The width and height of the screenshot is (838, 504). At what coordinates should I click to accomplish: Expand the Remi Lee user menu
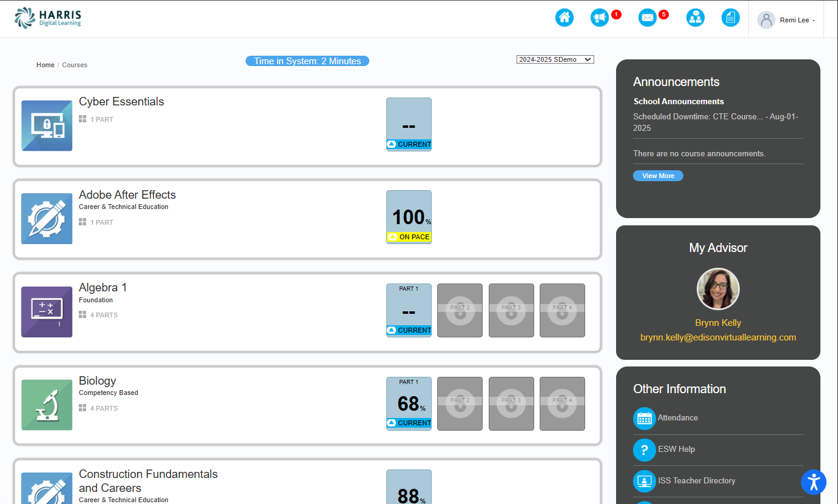tap(786, 20)
